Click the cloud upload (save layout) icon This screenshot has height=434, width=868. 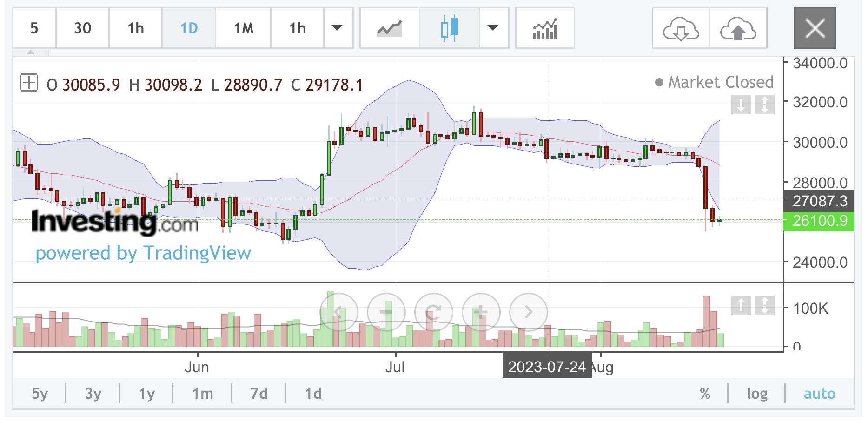pos(738,28)
